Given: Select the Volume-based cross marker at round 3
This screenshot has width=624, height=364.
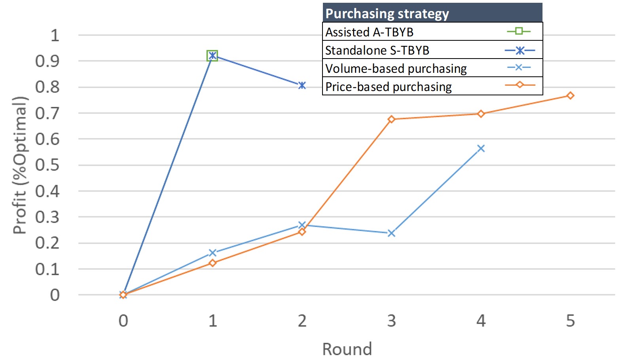Looking at the screenshot, I should [x=391, y=233].
